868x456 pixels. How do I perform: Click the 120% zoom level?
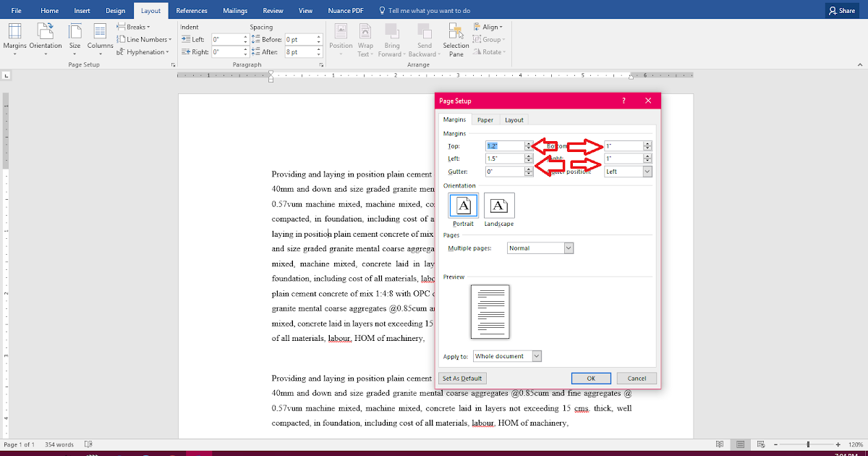[x=857, y=444]
